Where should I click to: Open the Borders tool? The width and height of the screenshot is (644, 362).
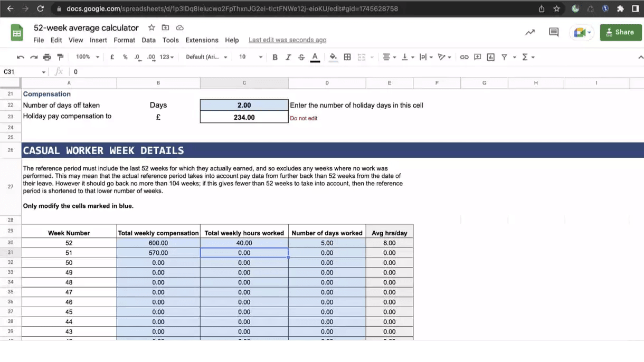pos(347,57)
